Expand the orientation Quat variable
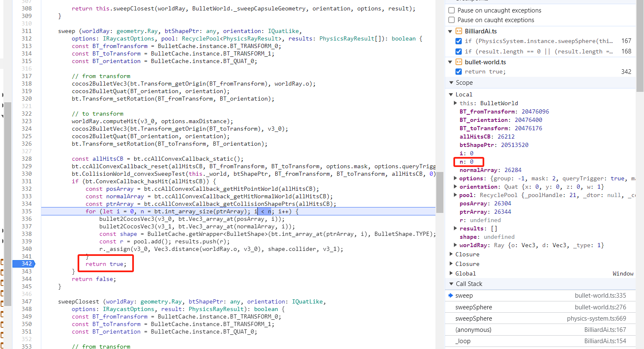The height and width of the screenshot is (349, 644). pyautogui.click(x=455, y=187)
